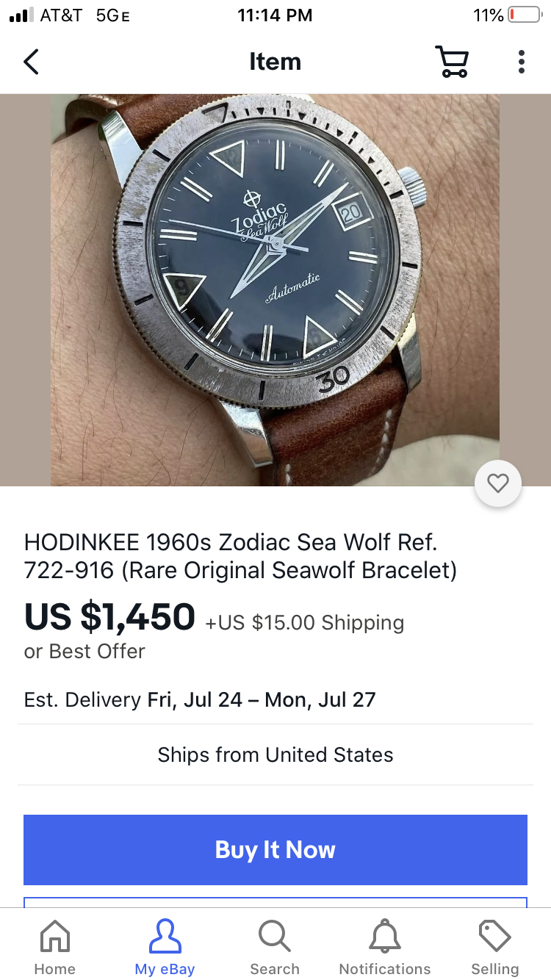
Task: Tap the Ships from United States row
Action: 275,754
